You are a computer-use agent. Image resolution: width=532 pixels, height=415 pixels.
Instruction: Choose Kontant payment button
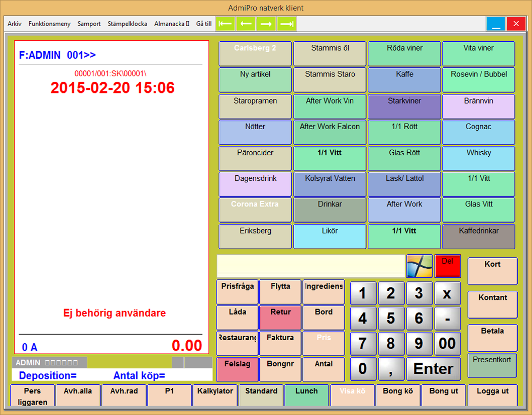[492, 304]
